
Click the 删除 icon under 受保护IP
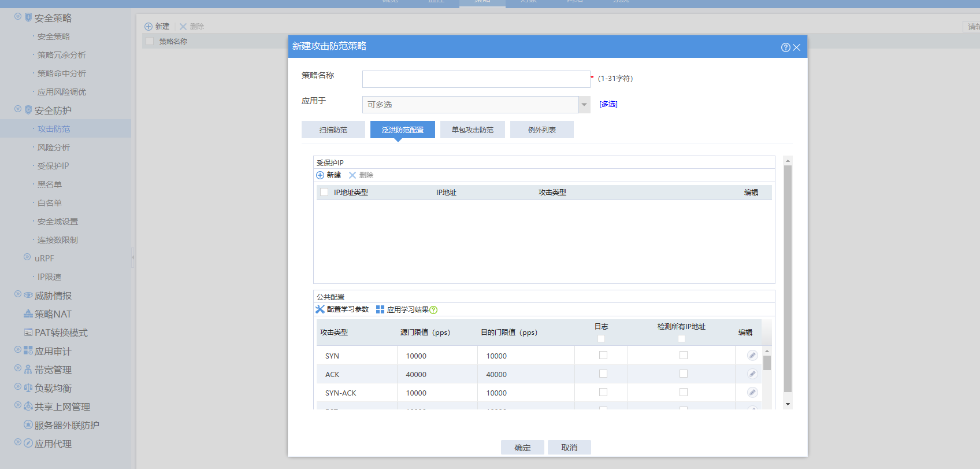[x=352, y=175]
